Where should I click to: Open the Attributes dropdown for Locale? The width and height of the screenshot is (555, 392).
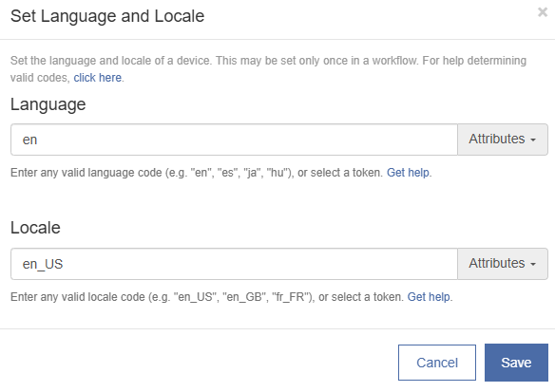503,264
